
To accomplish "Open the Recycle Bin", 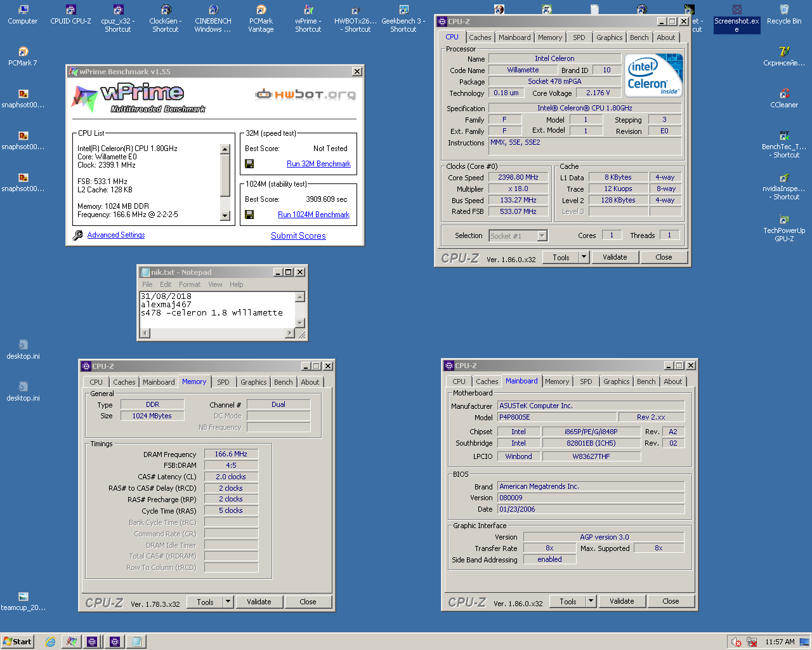I will coord(784,15).
